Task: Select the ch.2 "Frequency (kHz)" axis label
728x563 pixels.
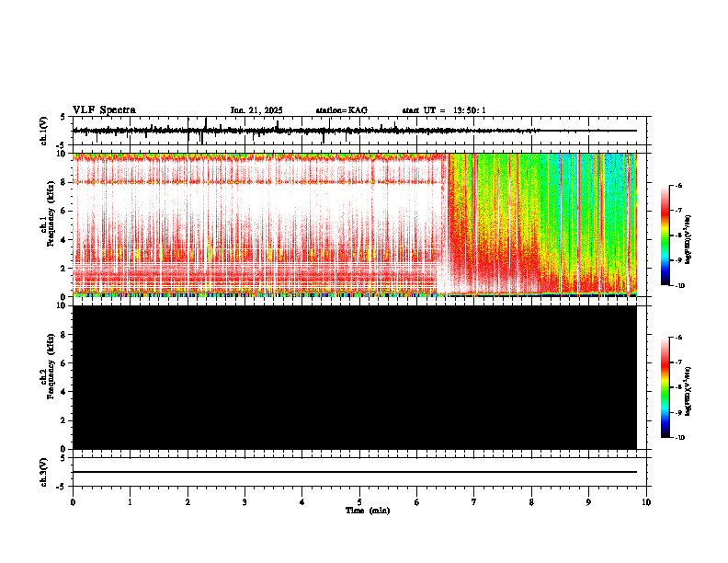Action: (x=51, y=366)
